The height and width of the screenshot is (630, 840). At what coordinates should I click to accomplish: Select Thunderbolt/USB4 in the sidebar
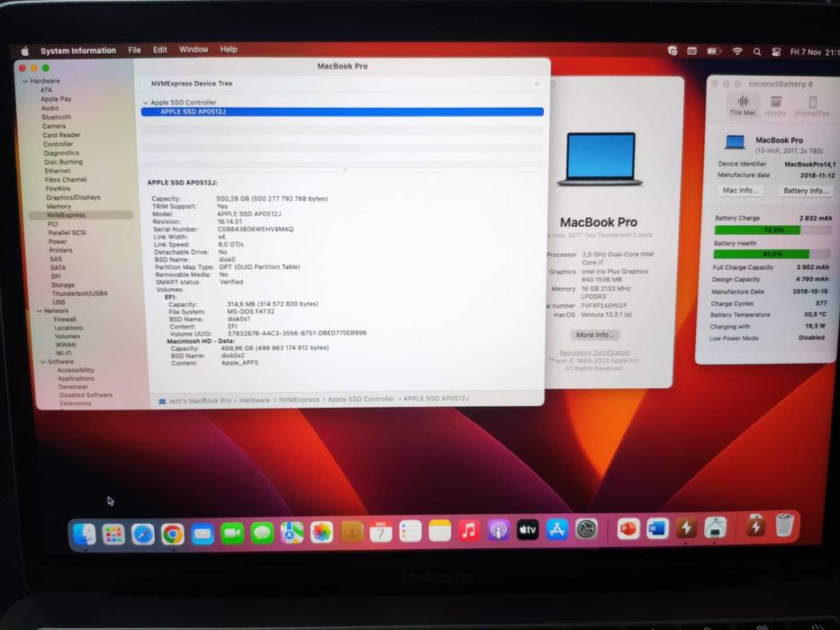[x=80, y=293]
